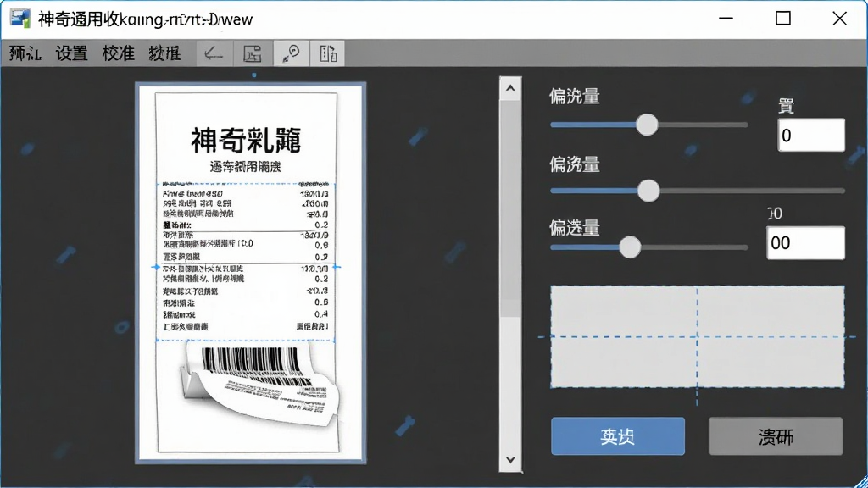This screenshot has width=868, height=488.
Task: Open the 校准 menu
Action: coord(118,53)
